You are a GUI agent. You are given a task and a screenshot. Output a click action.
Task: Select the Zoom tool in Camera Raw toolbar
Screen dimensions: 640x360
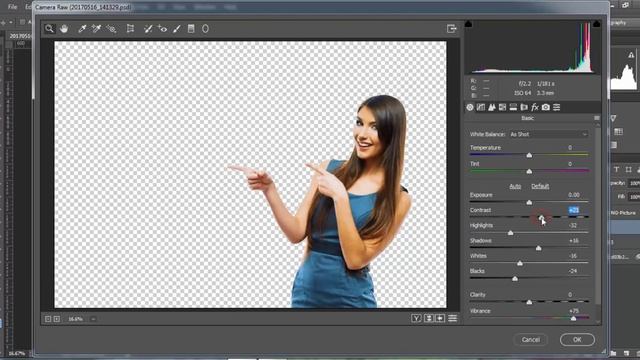click(49, 29)
